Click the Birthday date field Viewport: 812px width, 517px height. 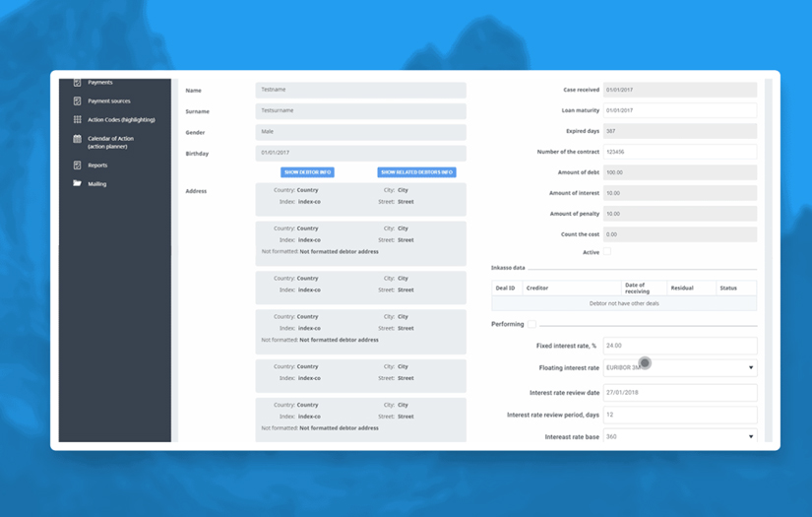[x=360, y=154]
